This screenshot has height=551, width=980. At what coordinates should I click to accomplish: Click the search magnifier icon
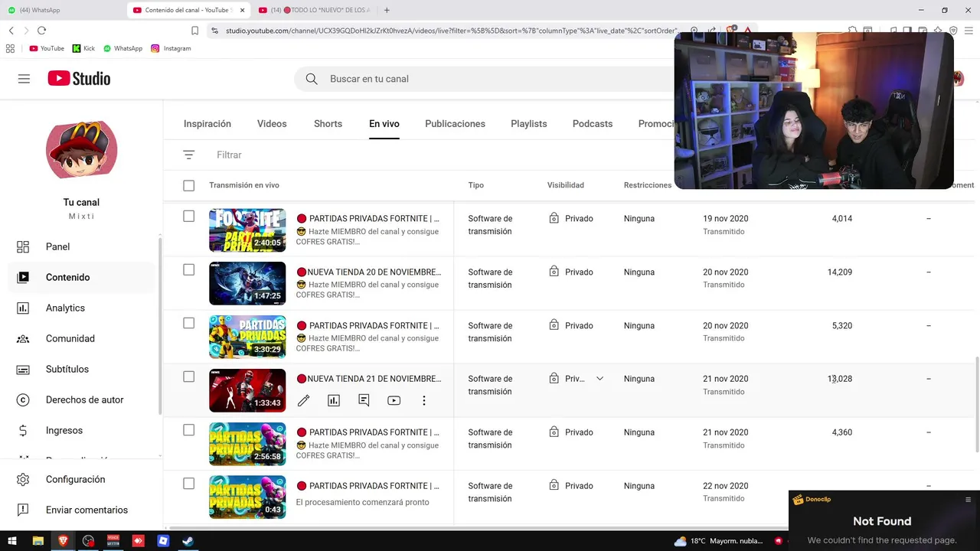[312, 79]
